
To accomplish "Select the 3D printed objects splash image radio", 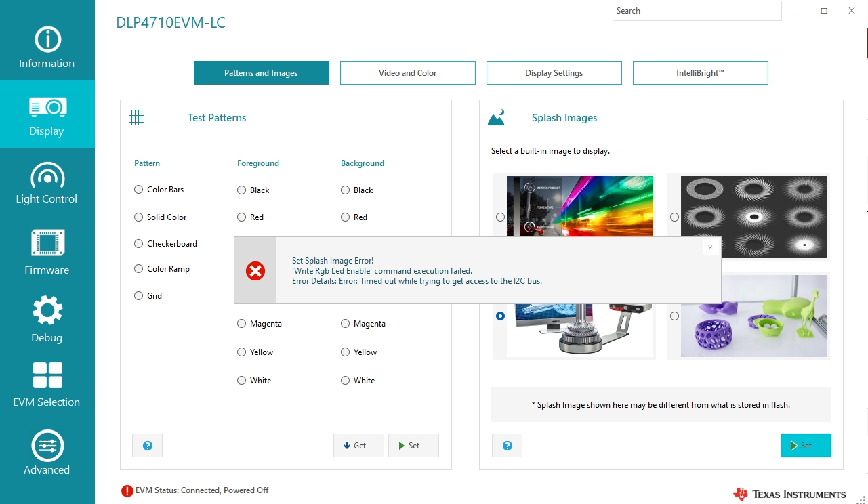I will coord(674,316).
